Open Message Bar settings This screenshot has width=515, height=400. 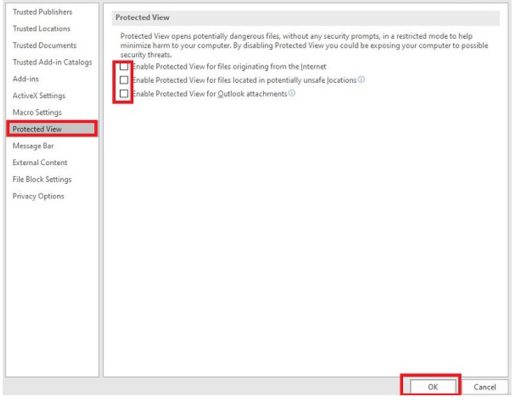[33, 146]
